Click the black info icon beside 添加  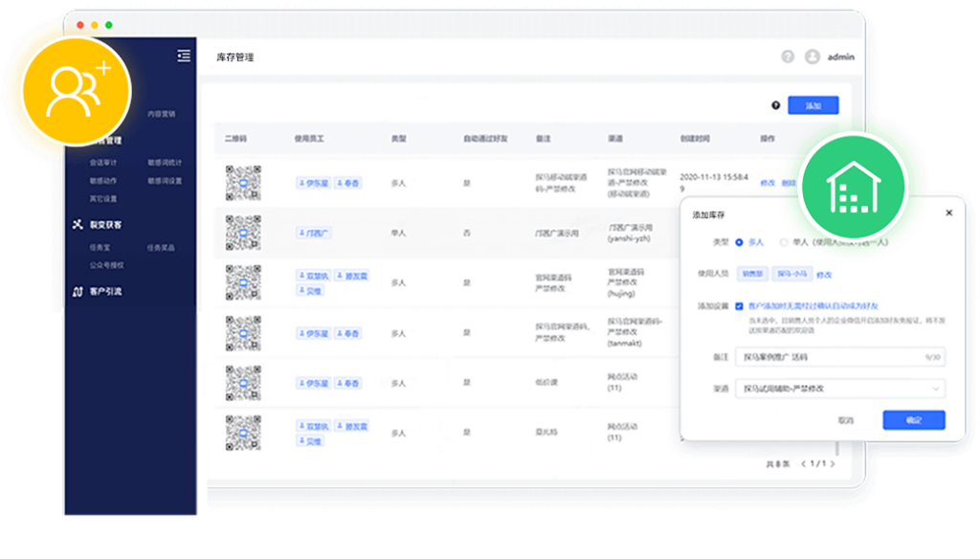pyautogui.click(x=775, y=106)
